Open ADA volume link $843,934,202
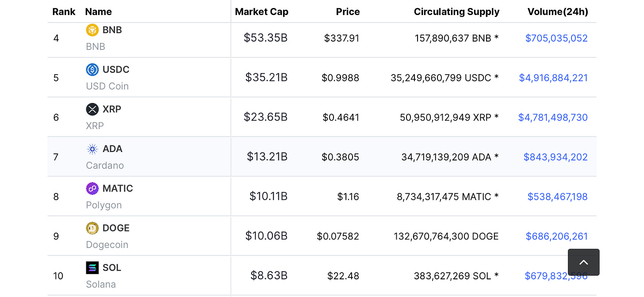The image size is (644, 297). click(555, 157)
